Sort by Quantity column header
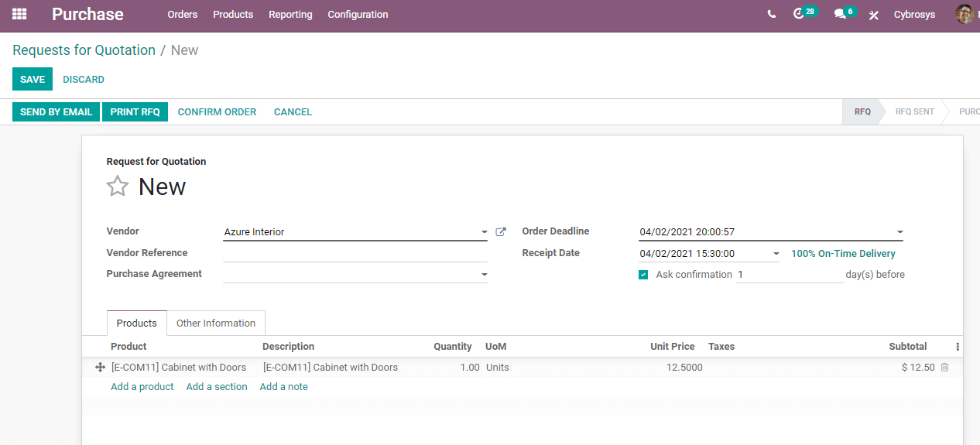This screenshot has height=445, width=980. (453, 347)
